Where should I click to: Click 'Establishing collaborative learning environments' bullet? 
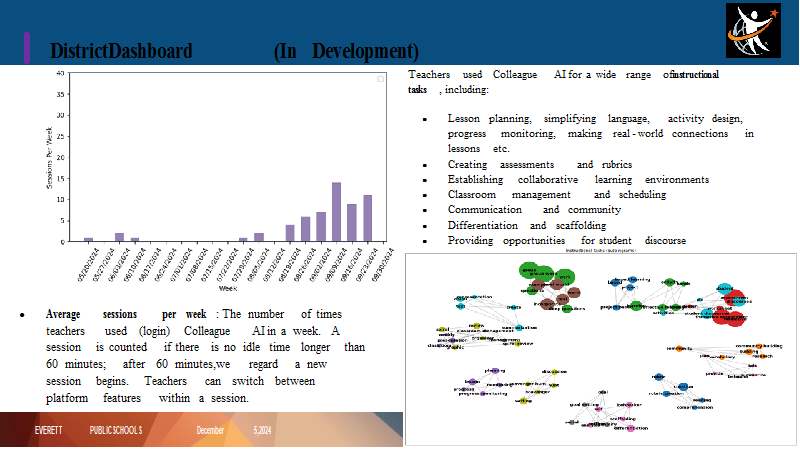click(578, 180)
